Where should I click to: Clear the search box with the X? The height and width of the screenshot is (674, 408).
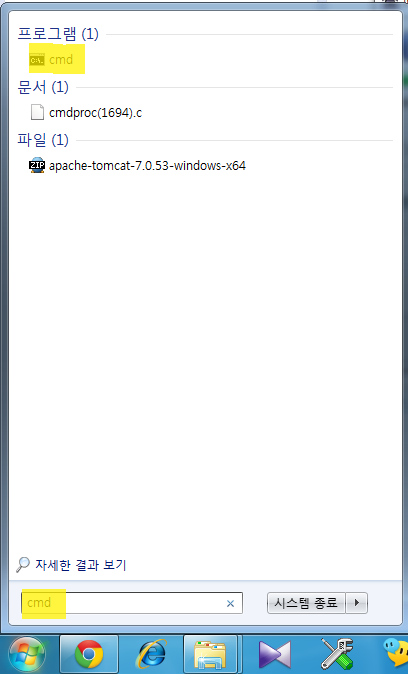pos(230,604)
